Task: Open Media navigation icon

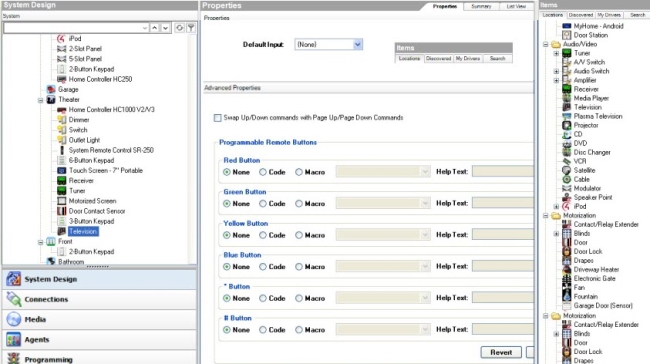Action: click(13, 319)
